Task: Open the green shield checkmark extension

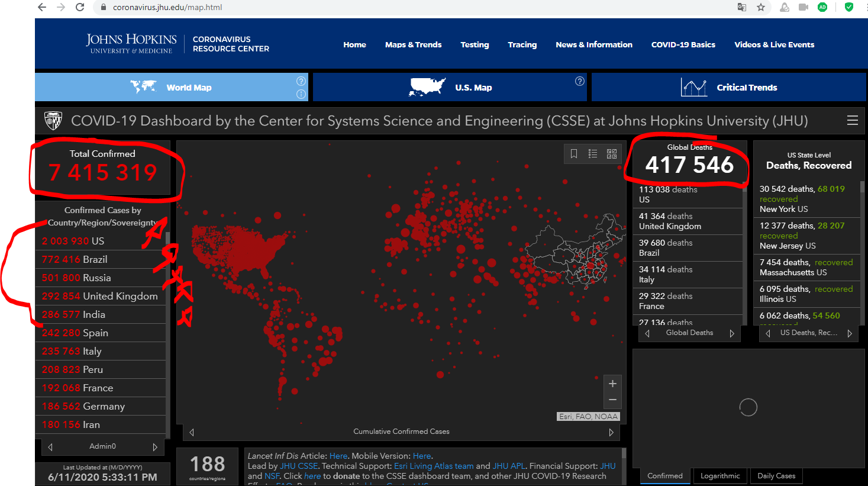Action: [x=849, y=7]
